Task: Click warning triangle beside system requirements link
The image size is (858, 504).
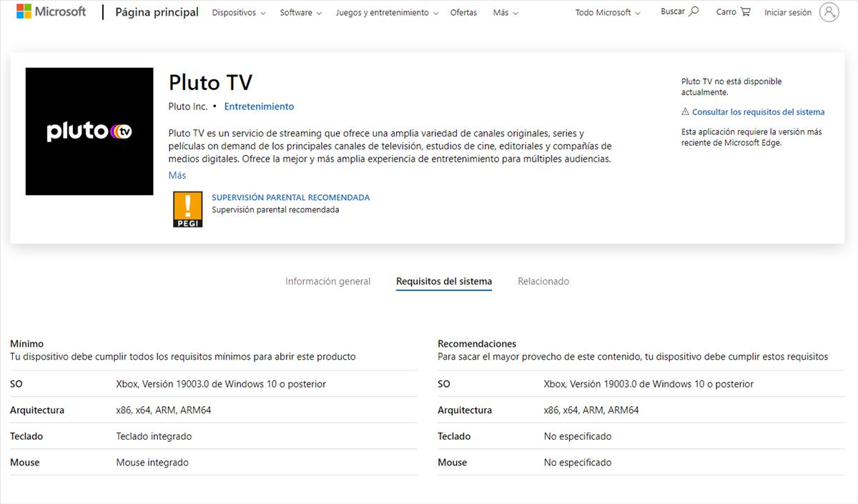Action: point(685,112)
